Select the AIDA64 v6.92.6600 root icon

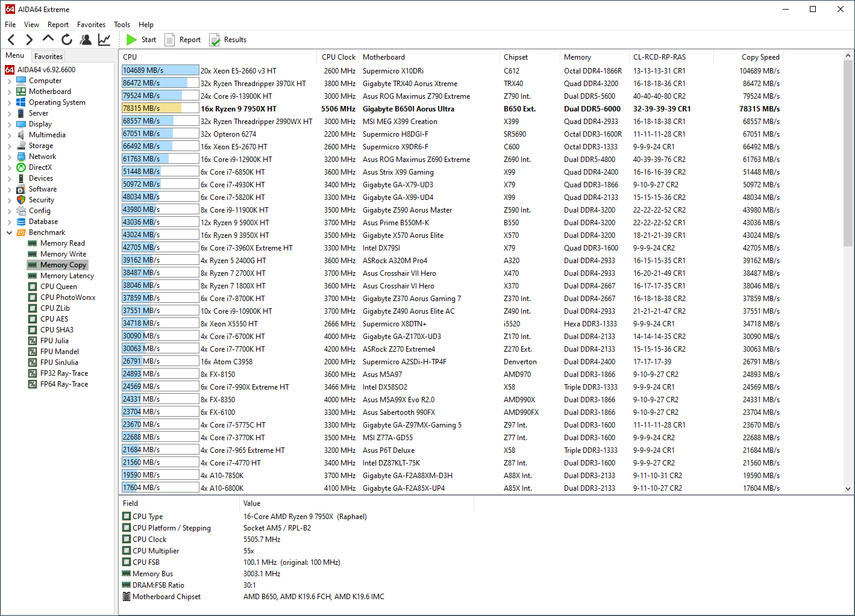(10, 70)
